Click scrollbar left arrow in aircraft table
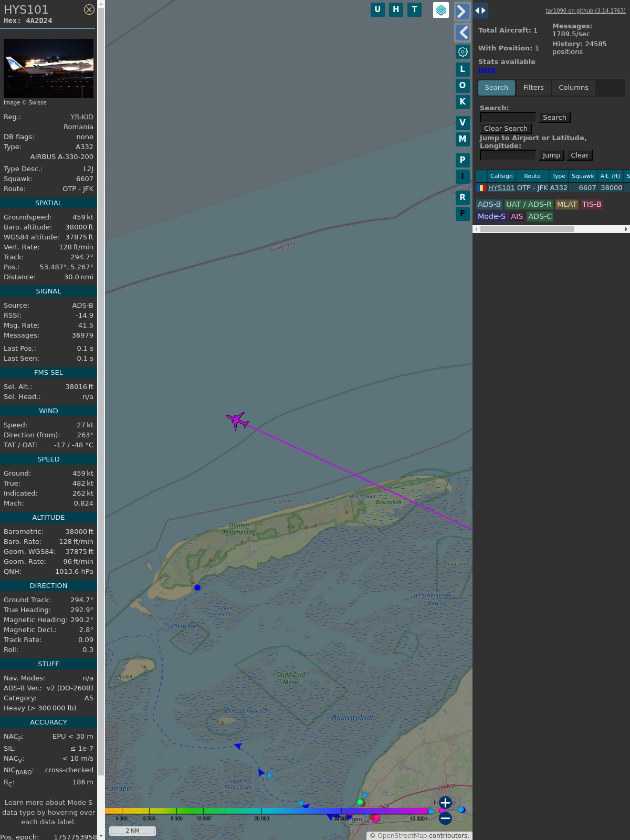630x840 pixels. tap(476, 229)
